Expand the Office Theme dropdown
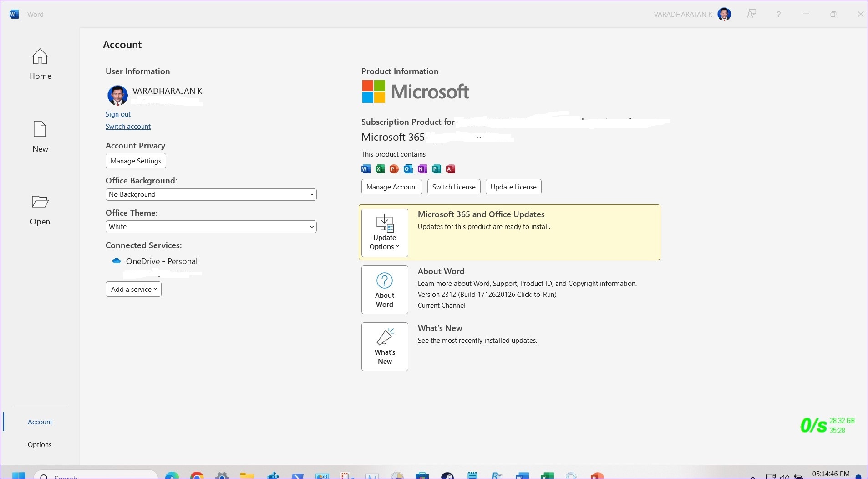The height and width of the screenshot is (479, 868). 211,227
